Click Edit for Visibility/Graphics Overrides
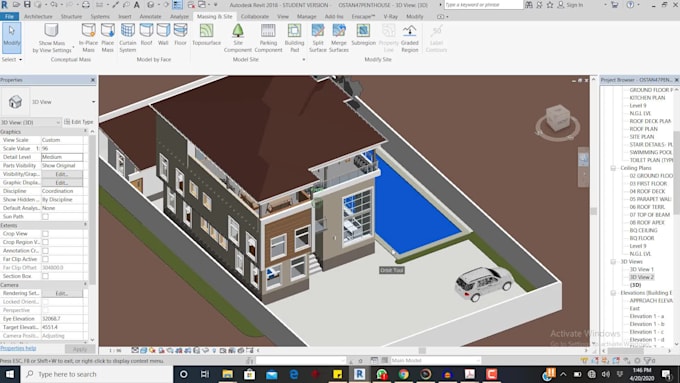 pos(62,174)
